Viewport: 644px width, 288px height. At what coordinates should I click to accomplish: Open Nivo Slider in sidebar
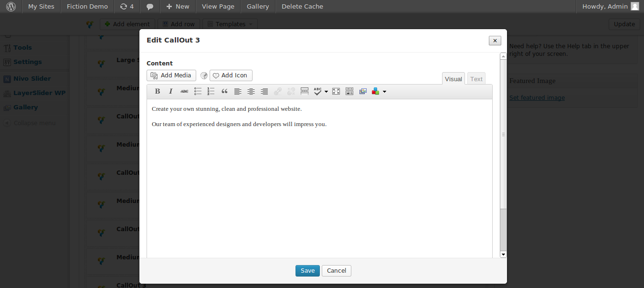coord(32,79)
